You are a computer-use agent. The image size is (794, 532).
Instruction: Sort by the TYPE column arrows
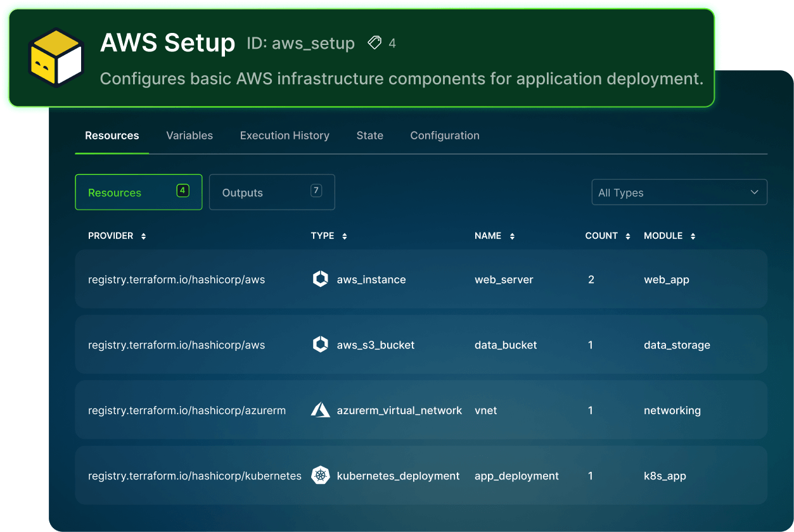click(x=345, y=236)
